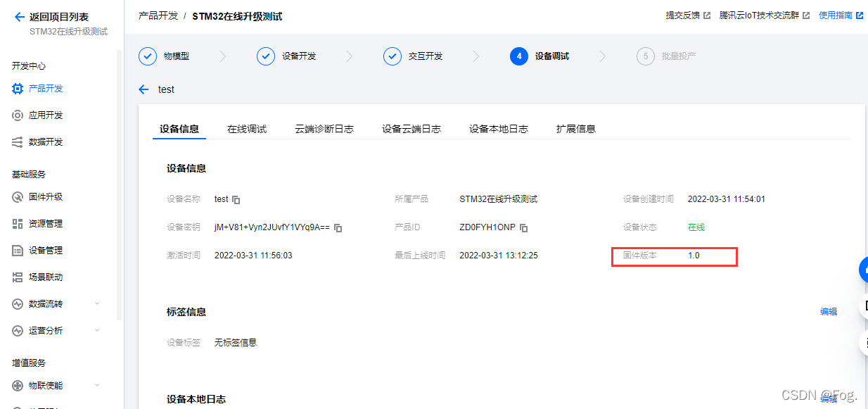This screenshot has height=409, width=868.
Task: Click the activation time 2022-03-31 11:56:03
Action: [x=253, y=256]
